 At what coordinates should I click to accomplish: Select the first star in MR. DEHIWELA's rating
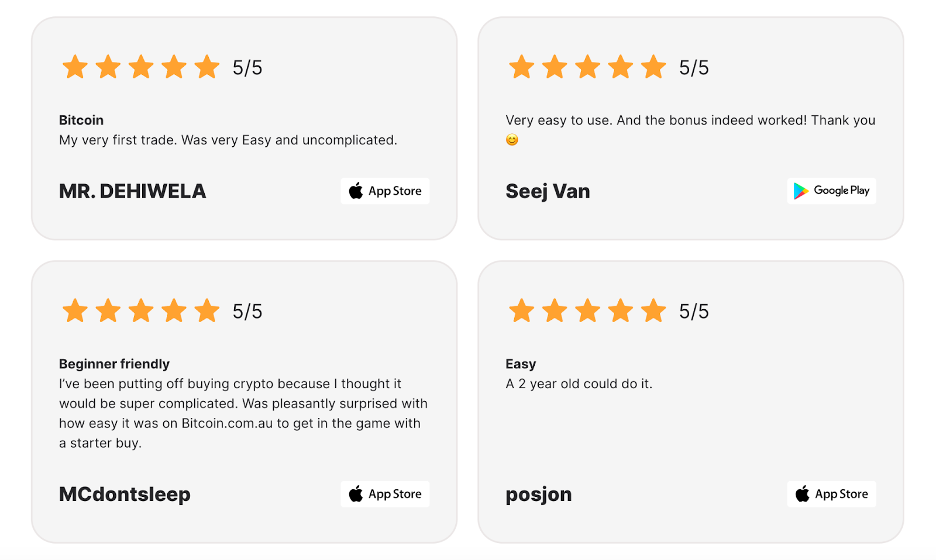tap(75, 67)
